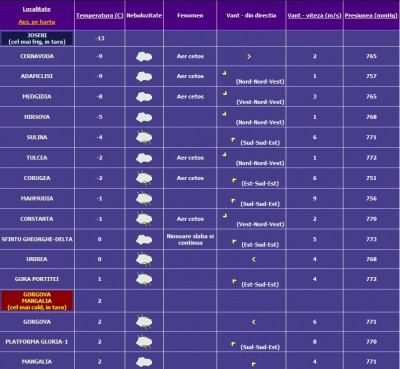Select the -13 temperature for Joseni
Viewport: 400px width, 369px height.
pos(99,38)
